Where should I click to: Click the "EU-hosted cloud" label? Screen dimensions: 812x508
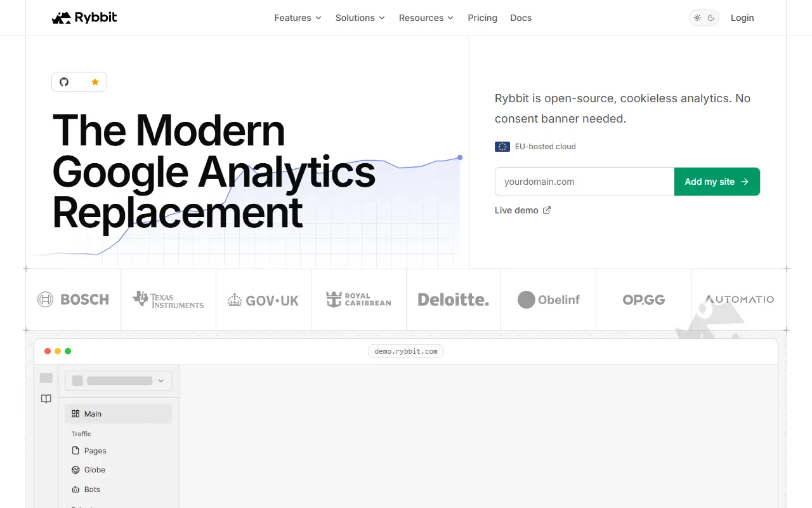(x=546, y=147)
